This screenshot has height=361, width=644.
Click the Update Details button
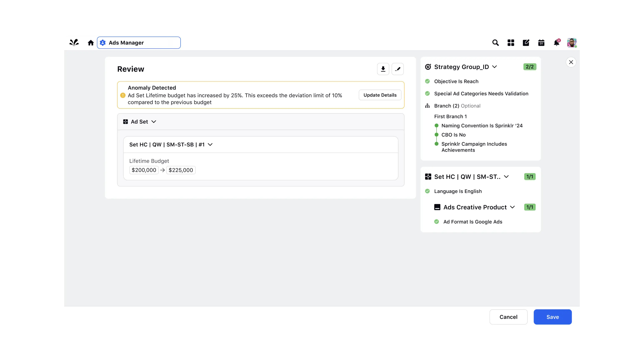pos(380,95)
